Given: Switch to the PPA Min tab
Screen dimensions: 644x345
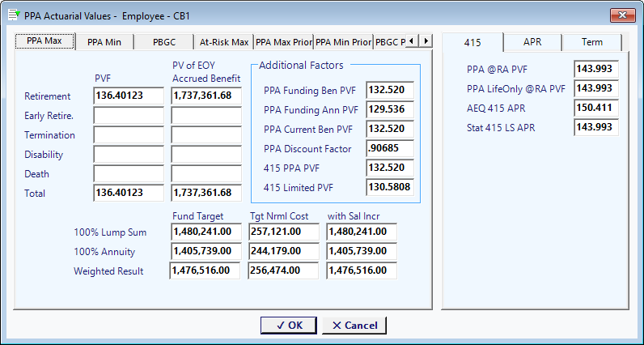Looking at the screenshot, I should pos(104,42).
